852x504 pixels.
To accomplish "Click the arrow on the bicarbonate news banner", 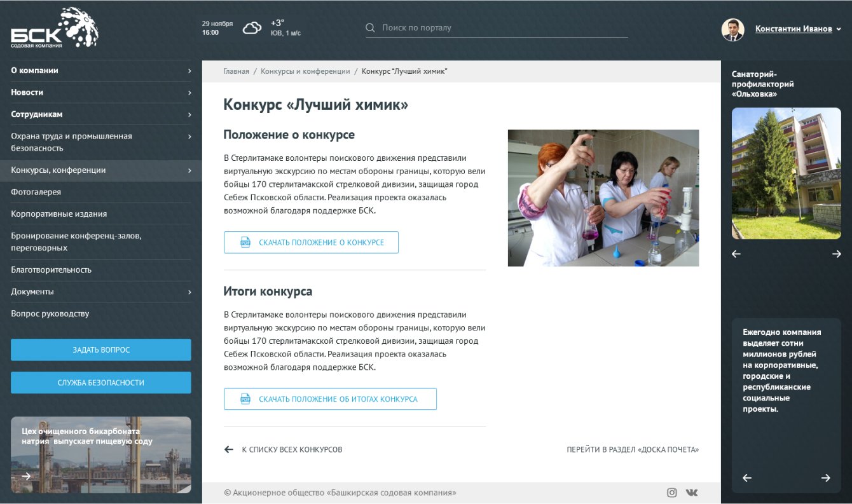I will (x=26, y=475).
